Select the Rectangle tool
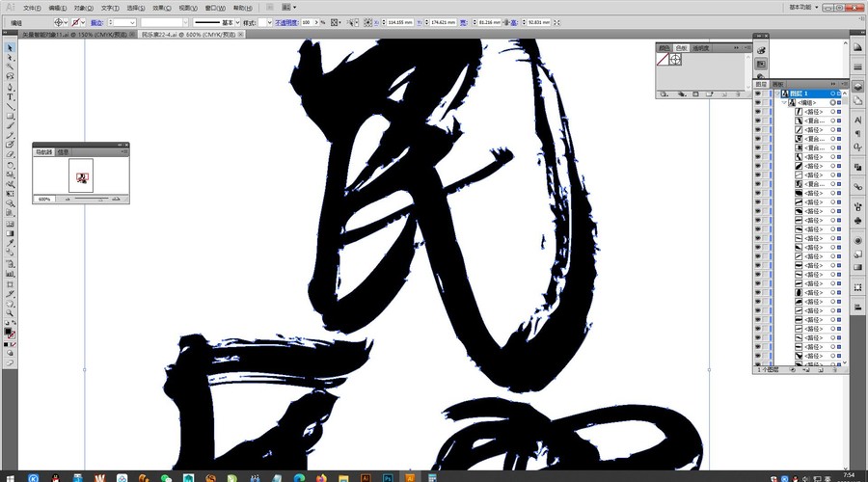 click(x=10, y=117)
